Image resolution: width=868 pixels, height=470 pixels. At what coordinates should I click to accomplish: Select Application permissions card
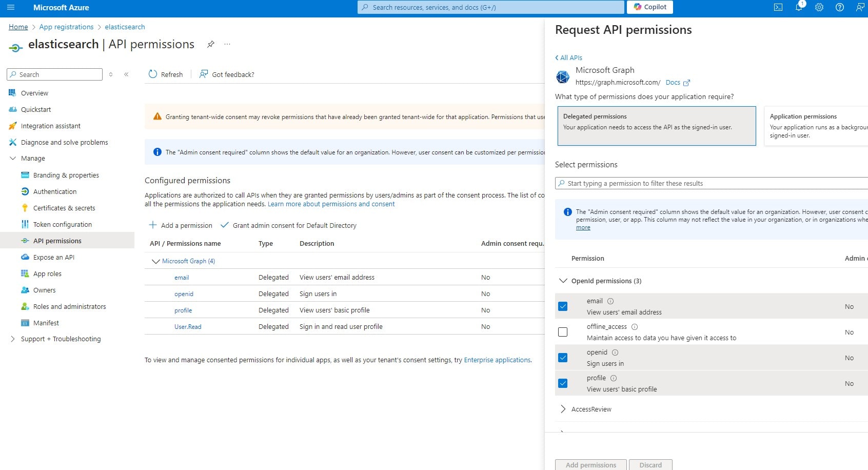pos(816,126)
